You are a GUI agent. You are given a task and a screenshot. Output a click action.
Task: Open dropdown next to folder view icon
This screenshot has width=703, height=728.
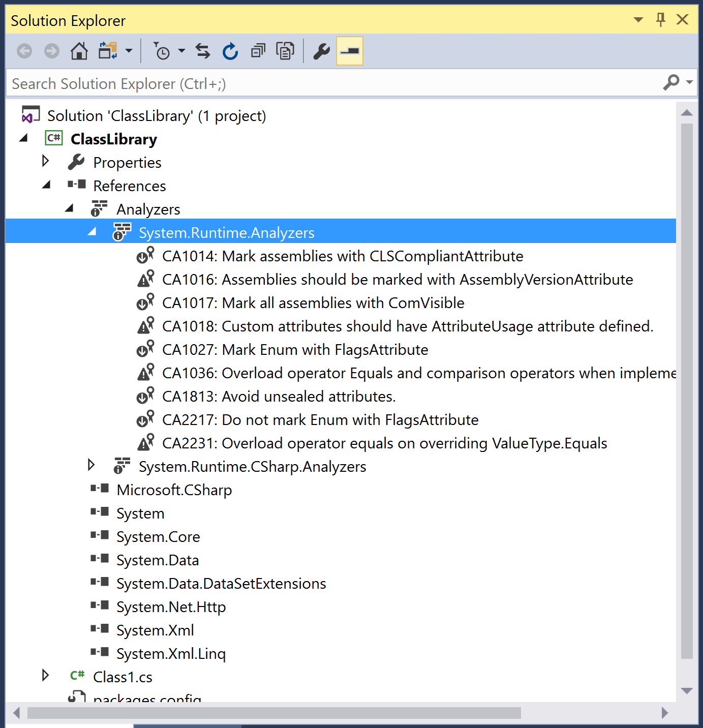click(129, 51)
